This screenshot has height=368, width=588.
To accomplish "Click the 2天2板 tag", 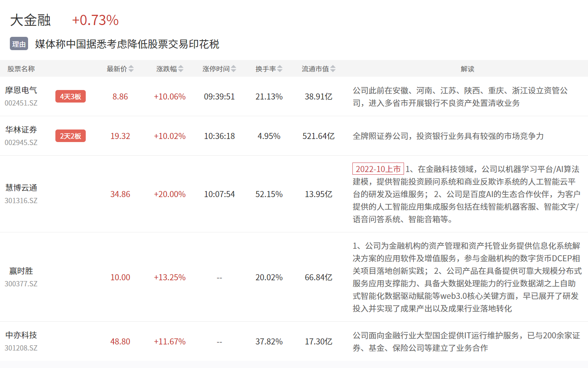I will click(71, 136).
